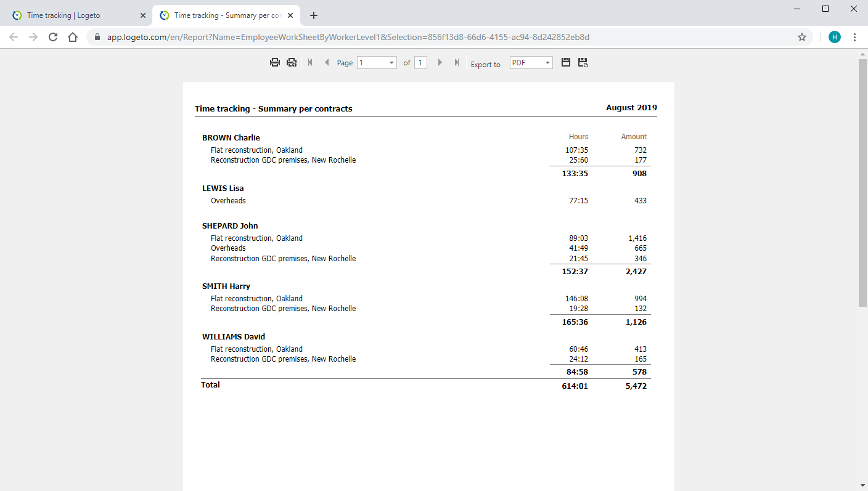This screenshot has height=491, width=868.
Task: Print the report using the printer icon
Action: 275,62
